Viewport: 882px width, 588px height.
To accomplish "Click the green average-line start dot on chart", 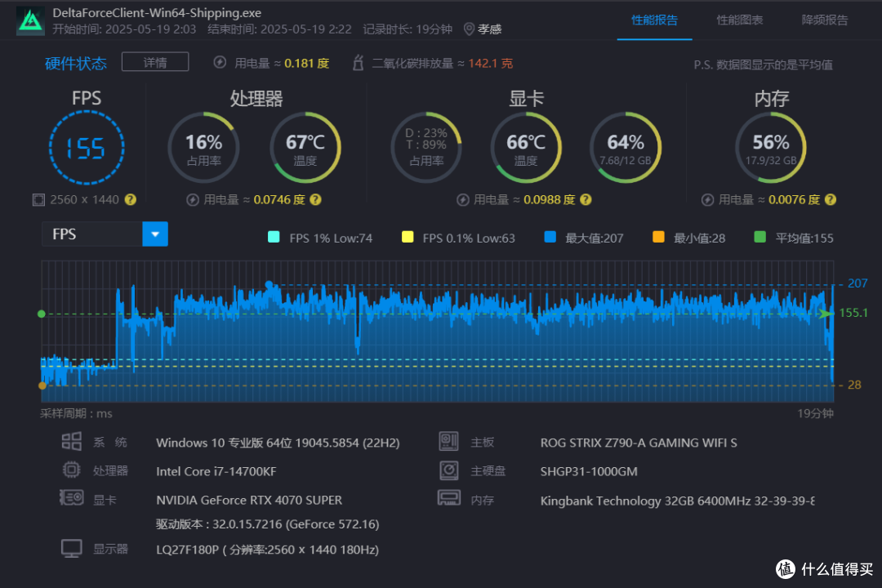I will tap(41, 314).
